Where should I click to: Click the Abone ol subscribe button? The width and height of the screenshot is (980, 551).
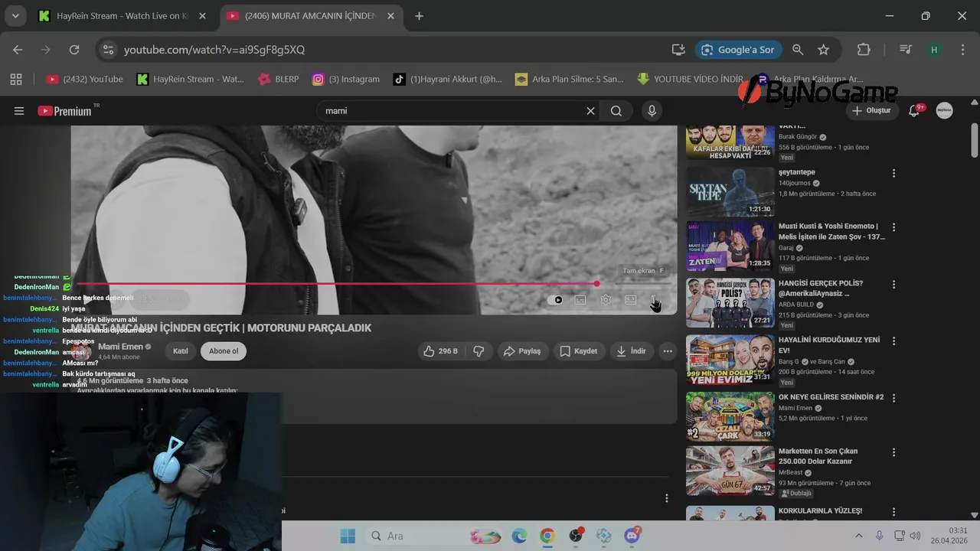[x=224, y=351]
